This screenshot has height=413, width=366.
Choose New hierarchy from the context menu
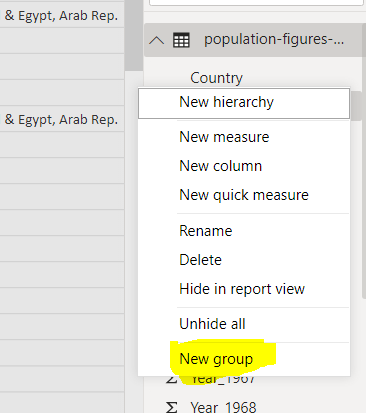coord(244,103)
